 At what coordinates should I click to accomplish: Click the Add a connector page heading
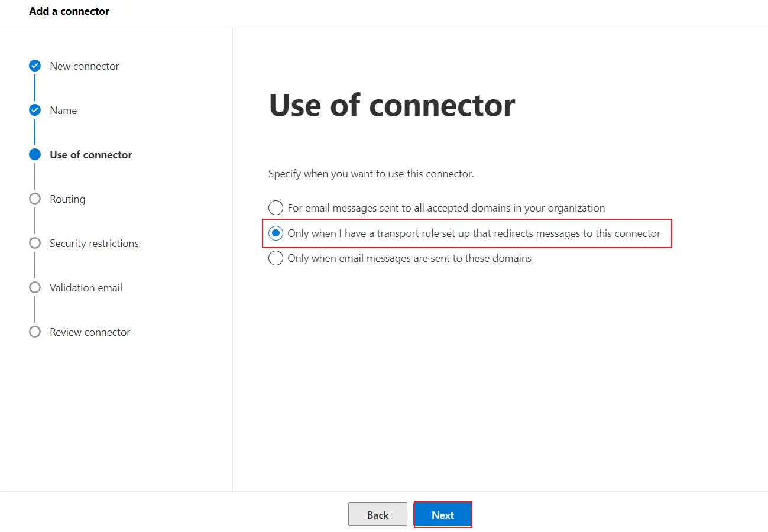tap(69, 11)
